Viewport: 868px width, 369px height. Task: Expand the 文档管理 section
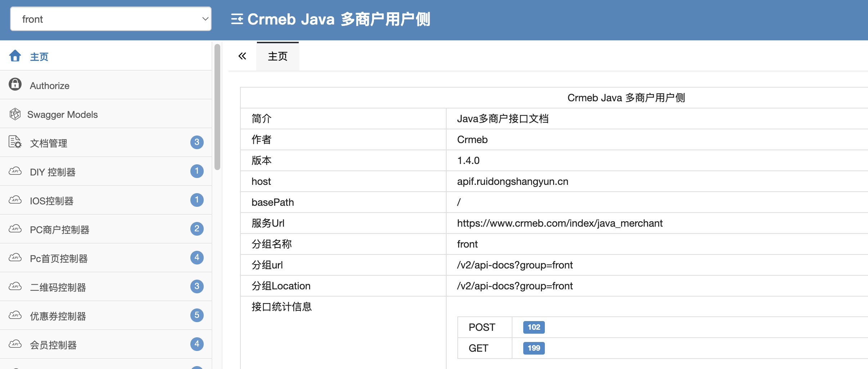pos(106,143)
